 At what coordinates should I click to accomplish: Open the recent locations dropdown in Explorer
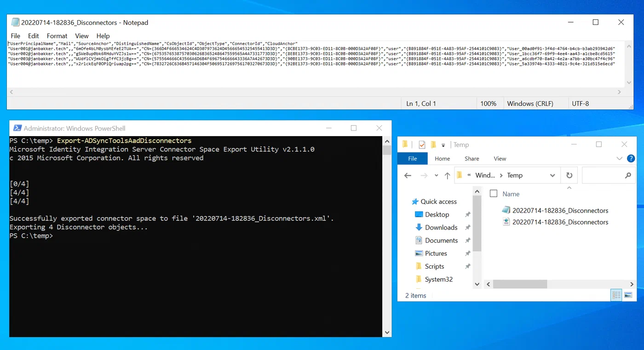pyautogui.click(x=437, y=176)
